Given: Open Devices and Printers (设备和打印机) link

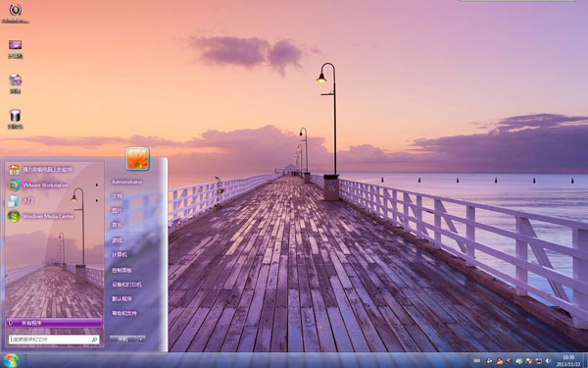Looking at the screenshot, I should 126,285.
